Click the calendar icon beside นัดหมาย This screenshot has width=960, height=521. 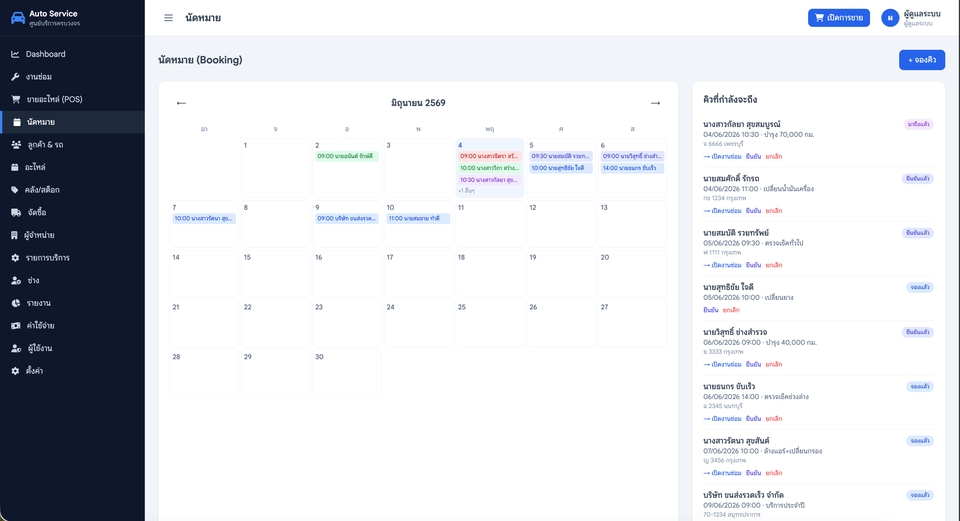click(17, 122)
